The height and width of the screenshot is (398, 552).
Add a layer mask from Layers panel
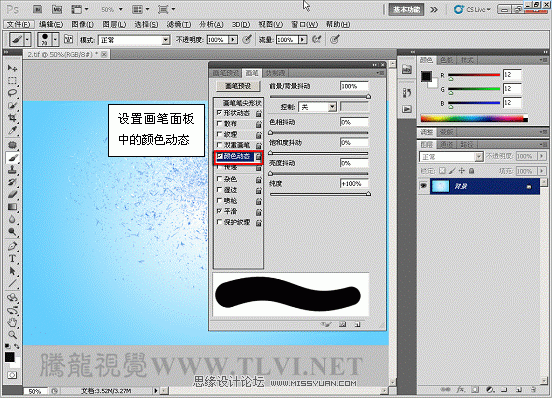click(475, 390)
